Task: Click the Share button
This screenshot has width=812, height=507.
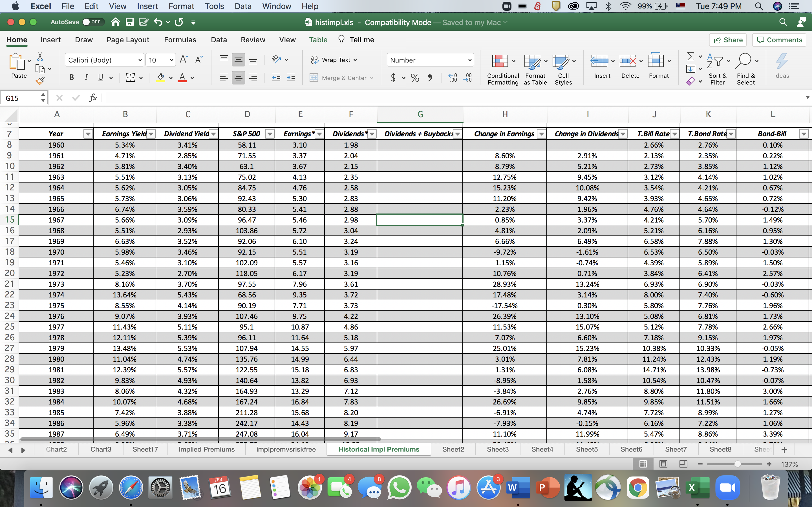Action: (x=728, y=39)
